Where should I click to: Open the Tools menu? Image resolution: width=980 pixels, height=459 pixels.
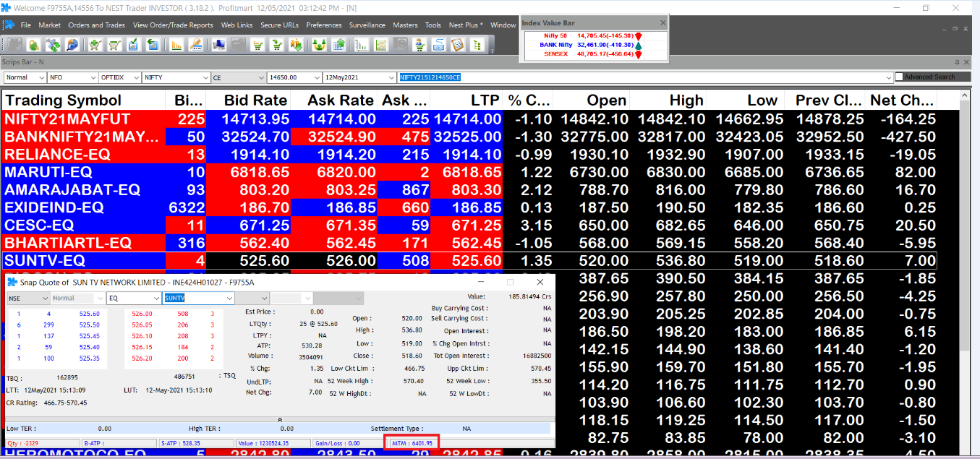[x=433, y=25]
